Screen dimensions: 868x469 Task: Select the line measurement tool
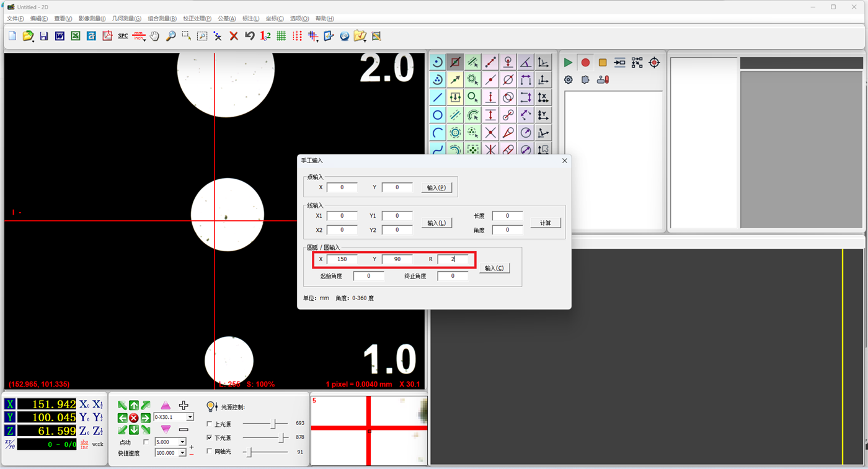pos(438,97)
